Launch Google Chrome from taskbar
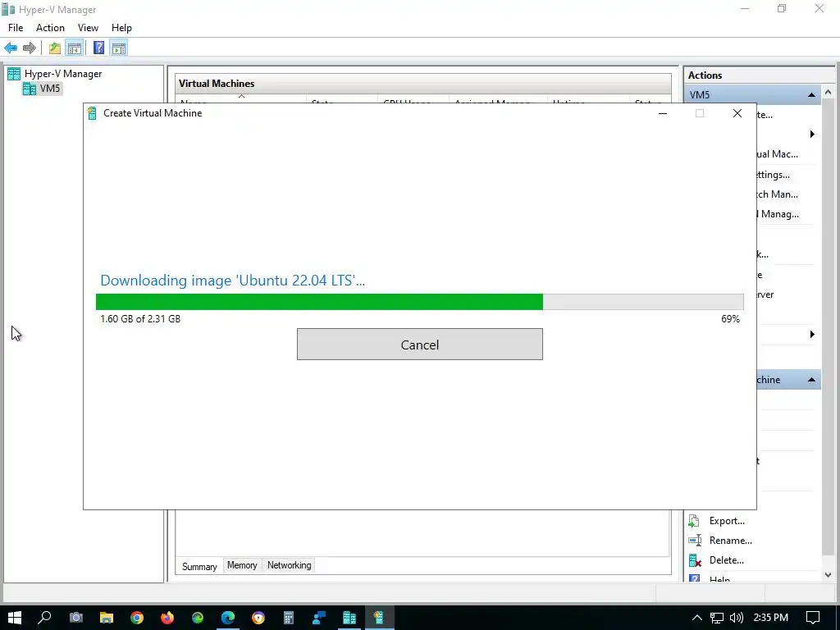840x630 pixels. [x=137, y=618]
